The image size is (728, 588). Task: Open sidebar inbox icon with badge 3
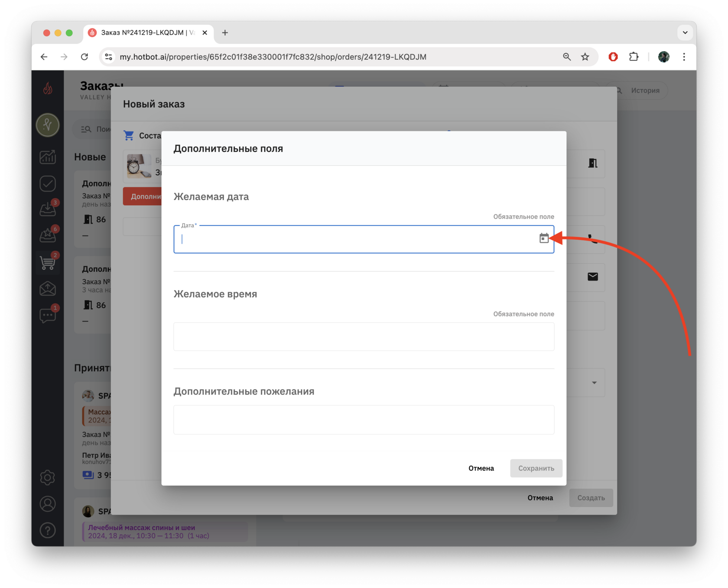tap(48, 209)
